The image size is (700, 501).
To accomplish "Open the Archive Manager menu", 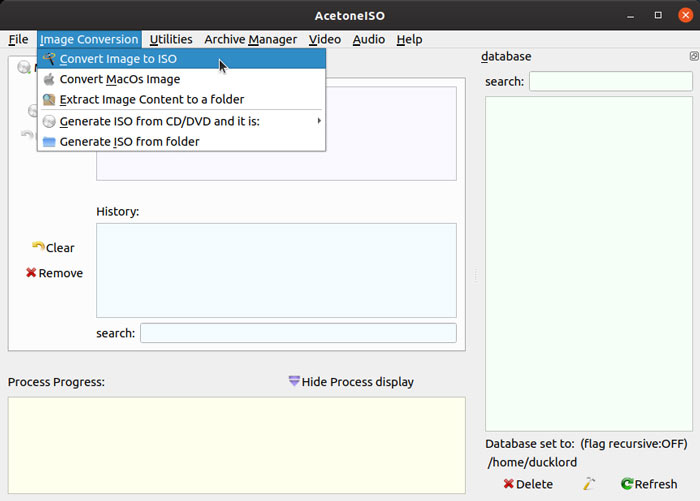I will tap(250, 39).
